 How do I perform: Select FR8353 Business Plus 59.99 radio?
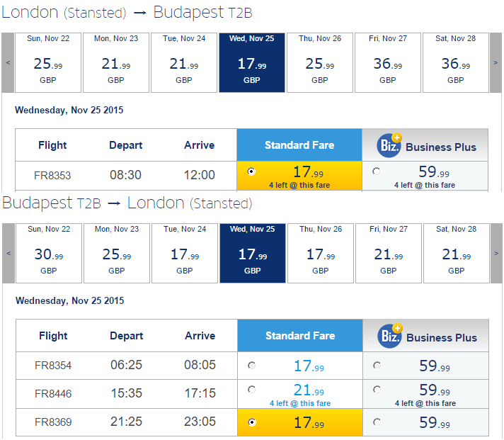pyautogui.click(x=376, y=171)
